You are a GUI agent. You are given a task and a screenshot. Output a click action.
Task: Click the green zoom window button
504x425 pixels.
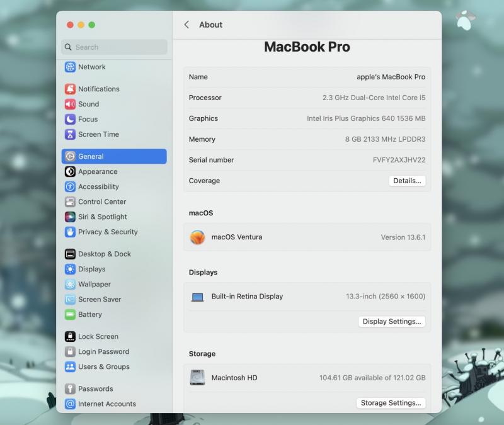[91, 25]
